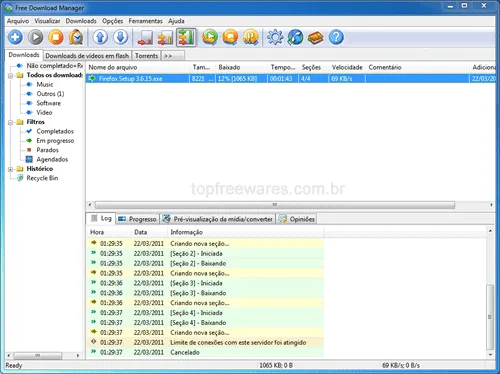
Task: Open Pré-visualização da mídia/converter tab
Action: 218,219
